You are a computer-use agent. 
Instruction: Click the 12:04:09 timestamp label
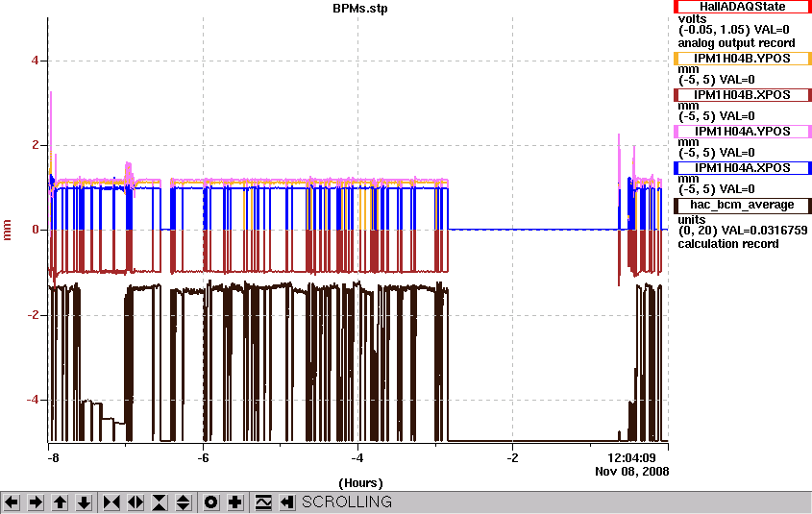[631, 458]
